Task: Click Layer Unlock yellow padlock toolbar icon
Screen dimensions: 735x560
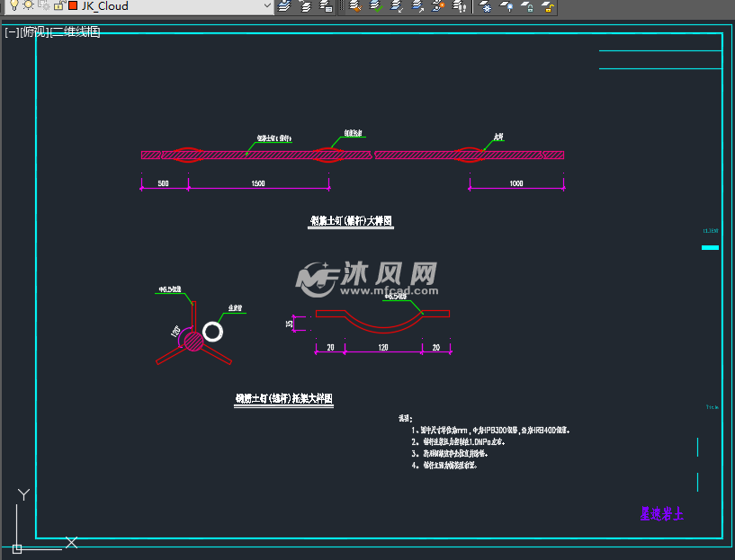Action: (547, 6)
